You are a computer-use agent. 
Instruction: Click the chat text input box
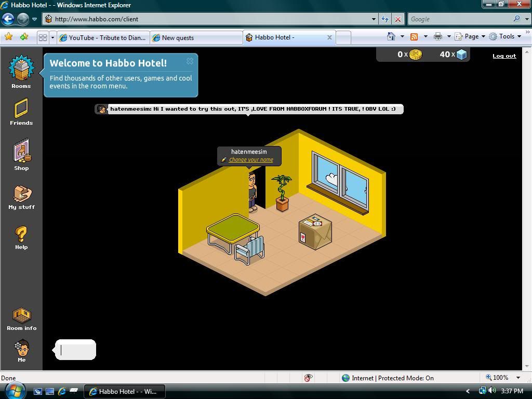[76, 350]
